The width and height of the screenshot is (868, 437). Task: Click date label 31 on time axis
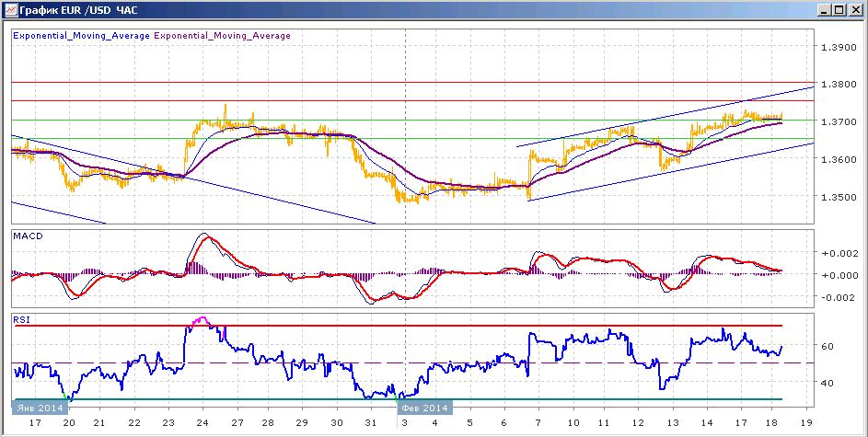pos(371,423)
